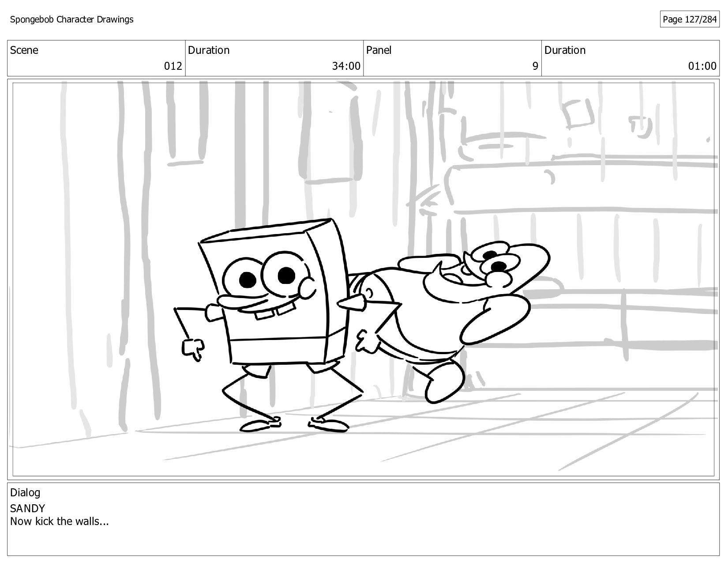Click the 'Scene' header label
Image resolution: width=728 pixels, height=563 pixels.
coord(24,50)
